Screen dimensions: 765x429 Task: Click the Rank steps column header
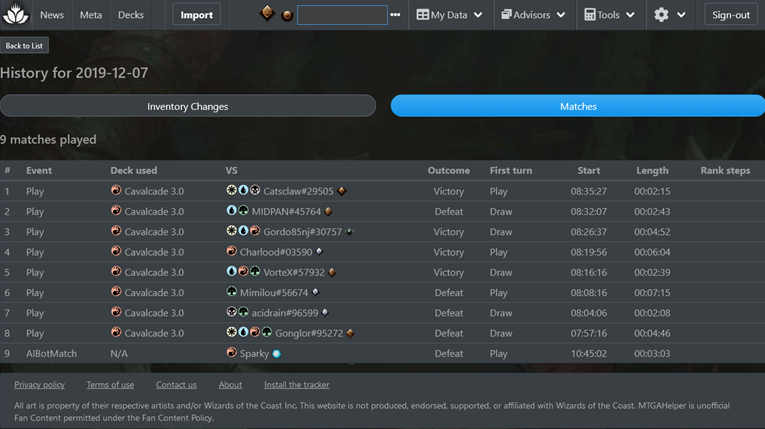tap(725, 170)
